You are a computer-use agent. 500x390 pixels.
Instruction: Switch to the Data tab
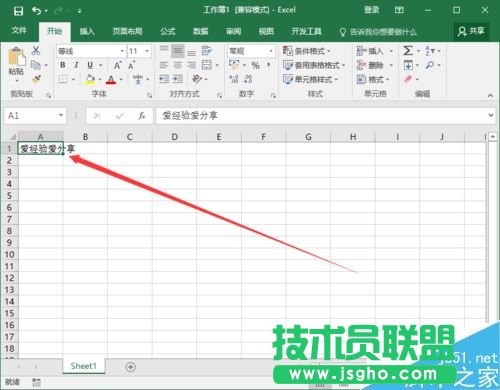point(200,31)
